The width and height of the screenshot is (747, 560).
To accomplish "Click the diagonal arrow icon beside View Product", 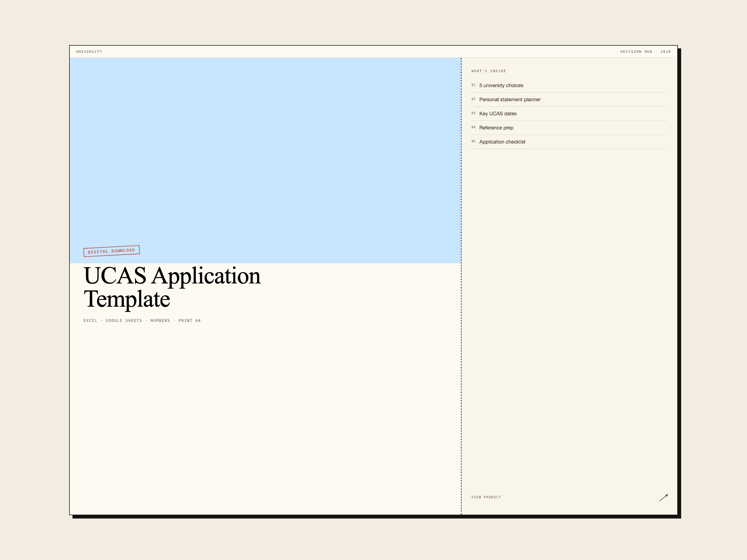I will tap(663, 498).
